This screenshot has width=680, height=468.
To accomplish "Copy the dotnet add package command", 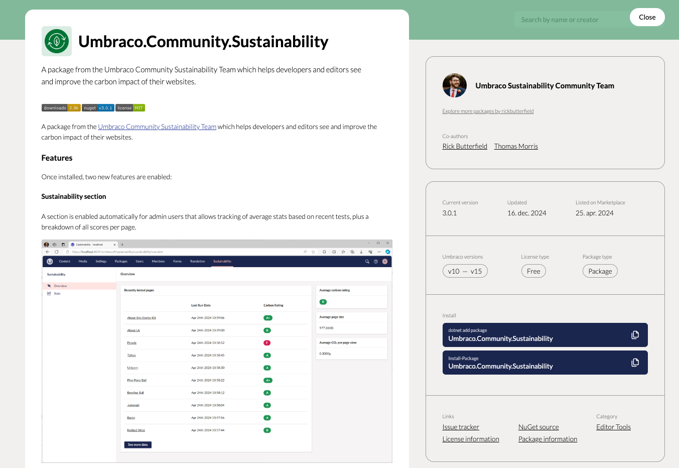I will click(634, 335).
